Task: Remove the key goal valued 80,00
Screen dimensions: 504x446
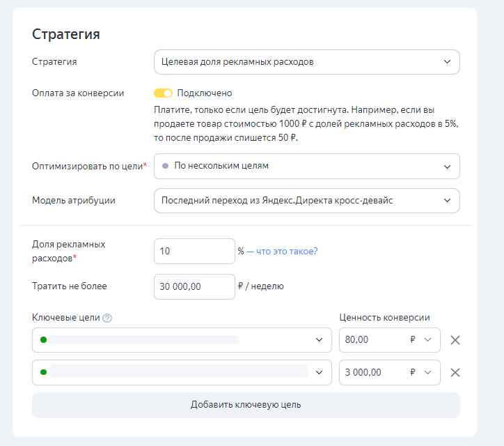Action: tap(455, 340)
